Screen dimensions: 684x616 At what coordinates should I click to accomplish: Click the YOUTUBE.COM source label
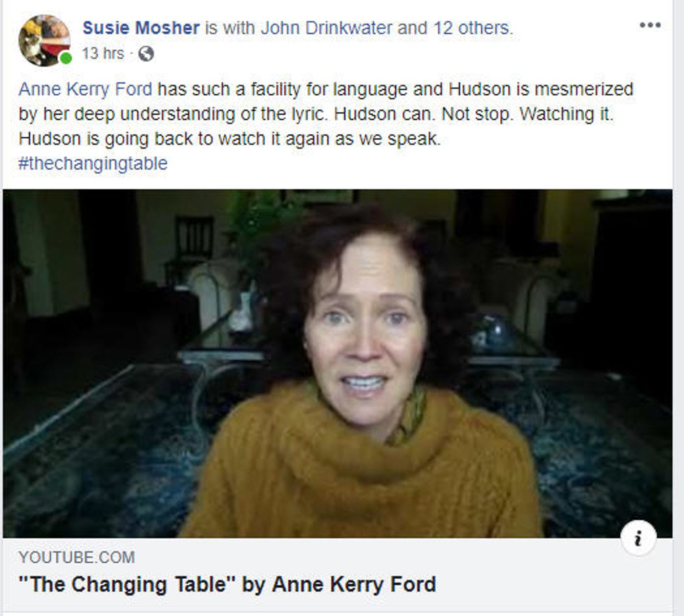click(x=77, y=557)
